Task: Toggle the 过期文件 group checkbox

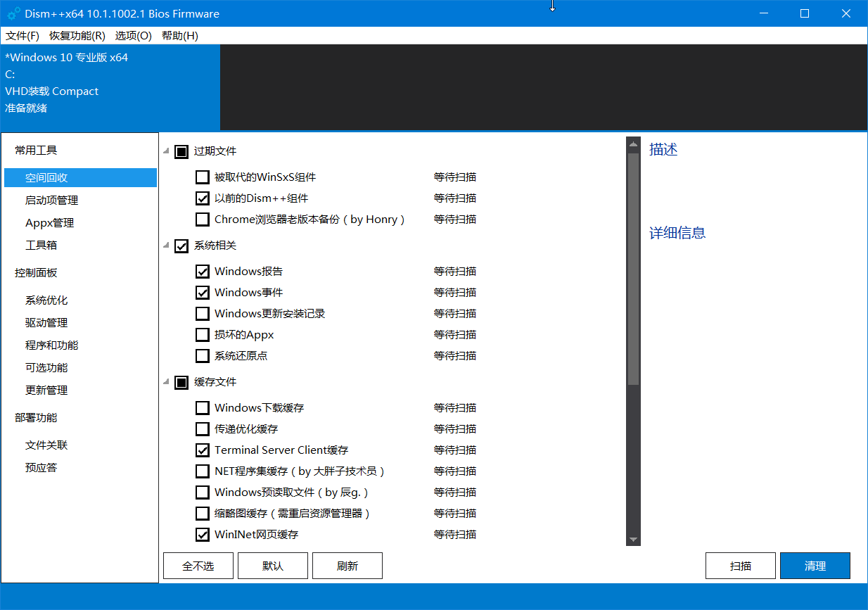Action: tap(181, 151)
